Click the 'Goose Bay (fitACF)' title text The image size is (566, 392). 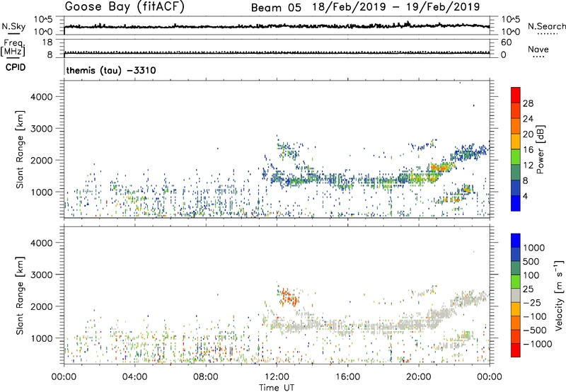[x=125, y=7]
